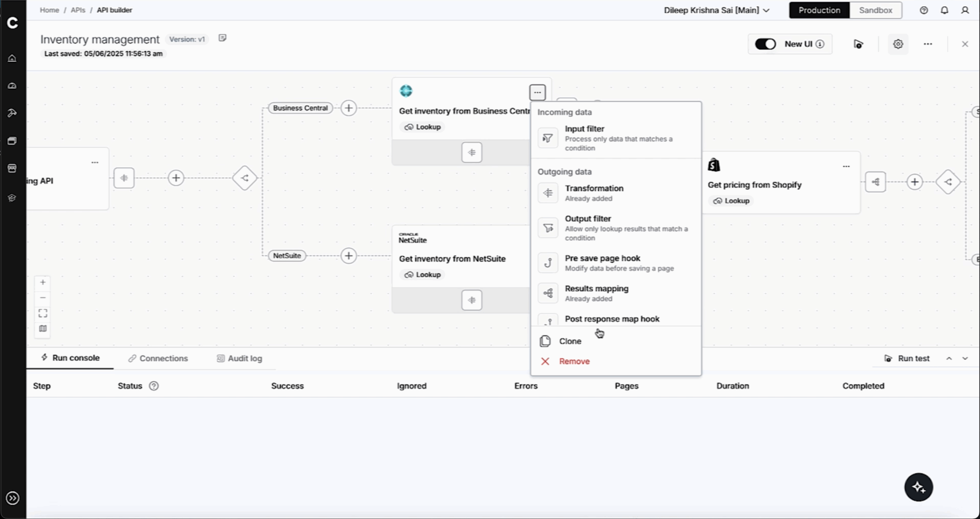Click the learning graduation cap icon in sidebar
The width and height of the screenshot is (980, 519).
(x=12, y=197)
